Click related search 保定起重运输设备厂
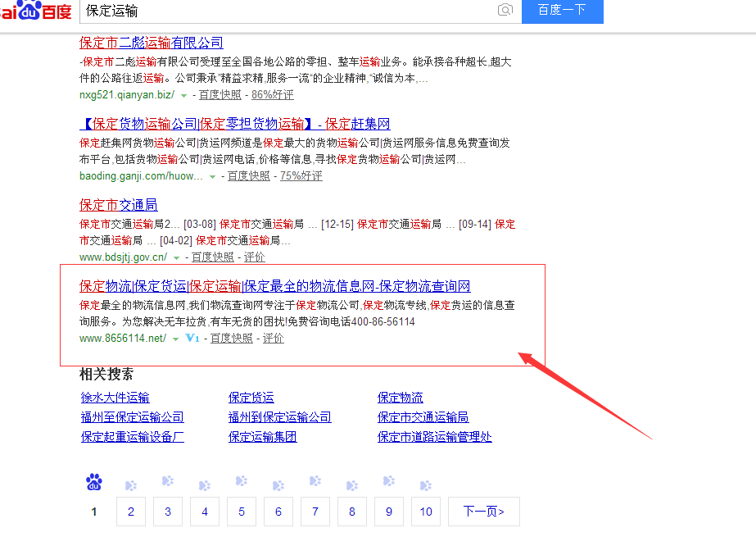This screenshot has height=555, width=756. (133, 437)
